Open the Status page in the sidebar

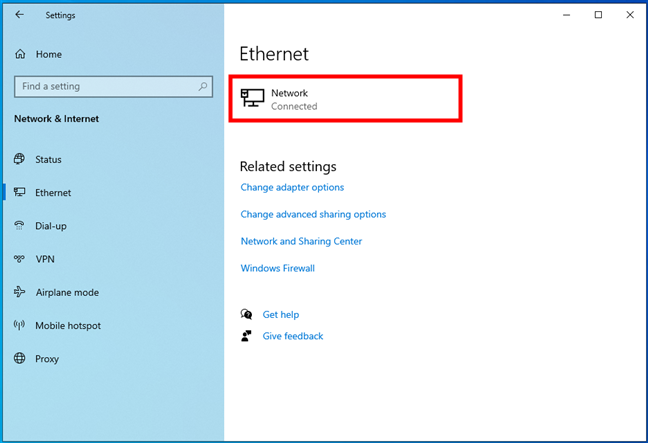(48, 160)
